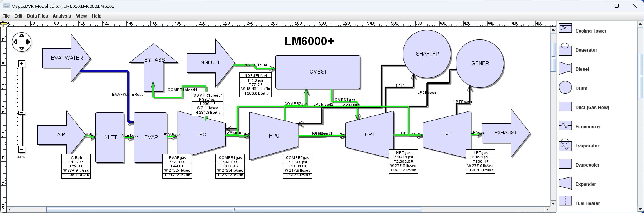
Task: Open the Analysis menu
Action: (x=62, y=16)
